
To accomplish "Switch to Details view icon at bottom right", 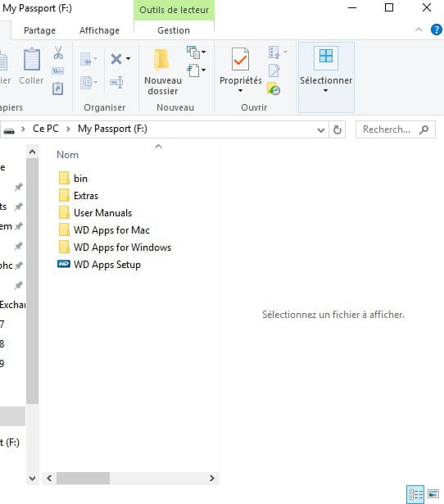I will click(415, 494).
